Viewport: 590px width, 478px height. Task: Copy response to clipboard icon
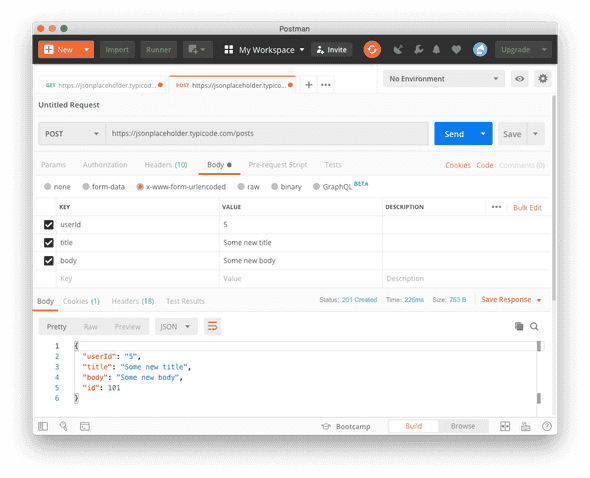(x=519, y=326)
